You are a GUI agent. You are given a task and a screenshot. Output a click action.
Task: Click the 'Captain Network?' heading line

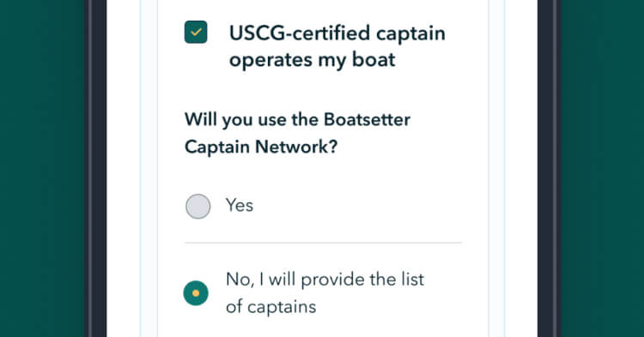coord(261,147)
